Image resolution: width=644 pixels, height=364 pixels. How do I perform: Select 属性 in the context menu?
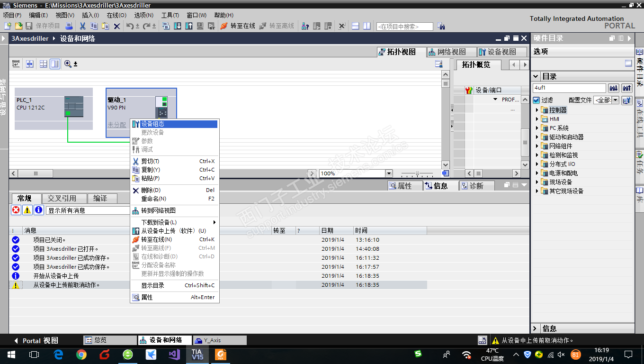(x=174, y=297)
